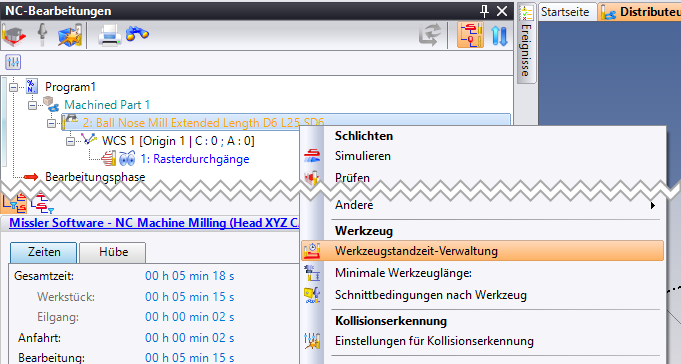Click the settings sliders icon below toolbar
The width and height of the screenshot is (681, 364).
pos(13,62)
